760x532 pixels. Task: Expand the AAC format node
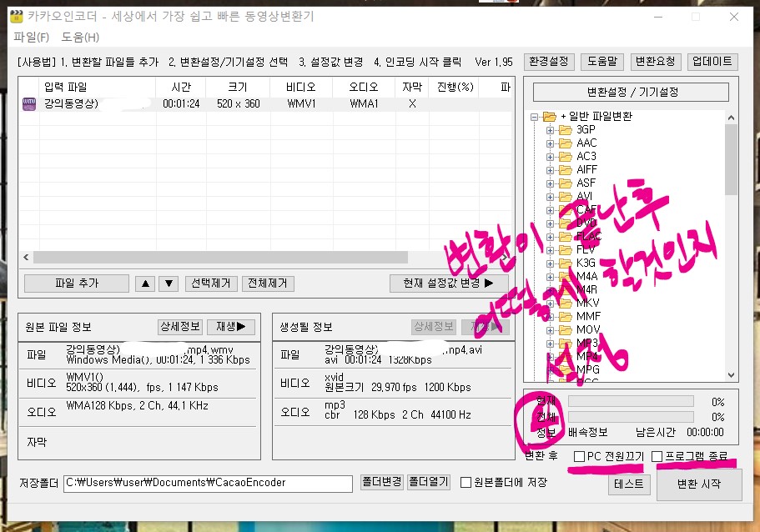[550, 143]
